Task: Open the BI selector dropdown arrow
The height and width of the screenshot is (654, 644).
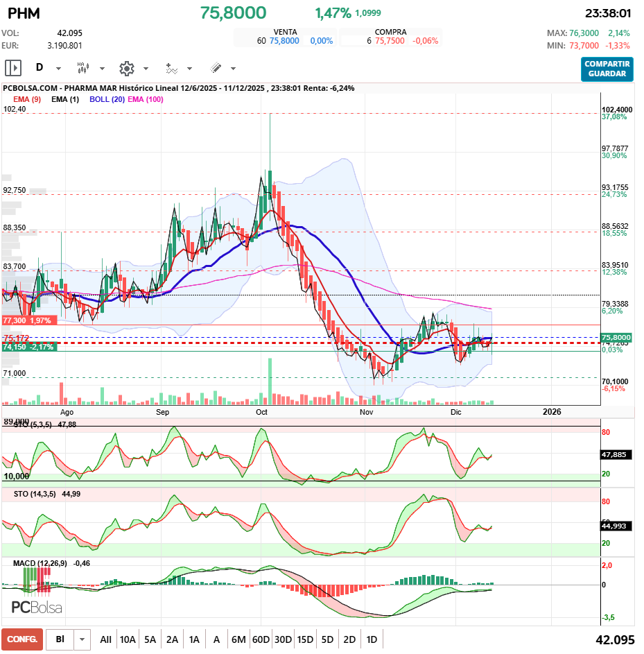Action: pyautogui.click(x=82, y=639)
